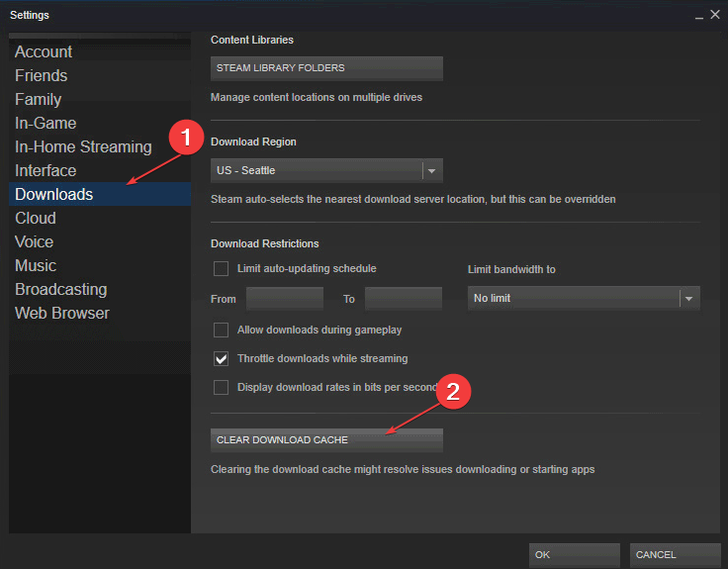Screen dimensions: 728x569
Task: Click the Download Region label
Action: click(x=253, y=142)
